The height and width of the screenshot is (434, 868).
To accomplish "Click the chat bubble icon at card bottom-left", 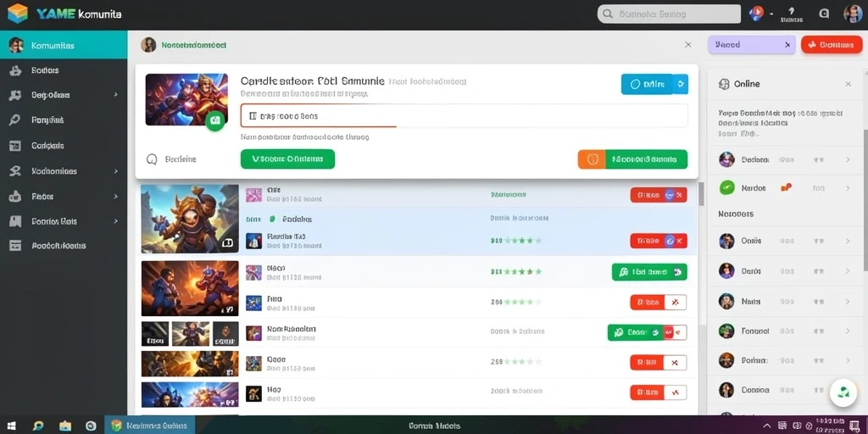I will click(153, 159).
